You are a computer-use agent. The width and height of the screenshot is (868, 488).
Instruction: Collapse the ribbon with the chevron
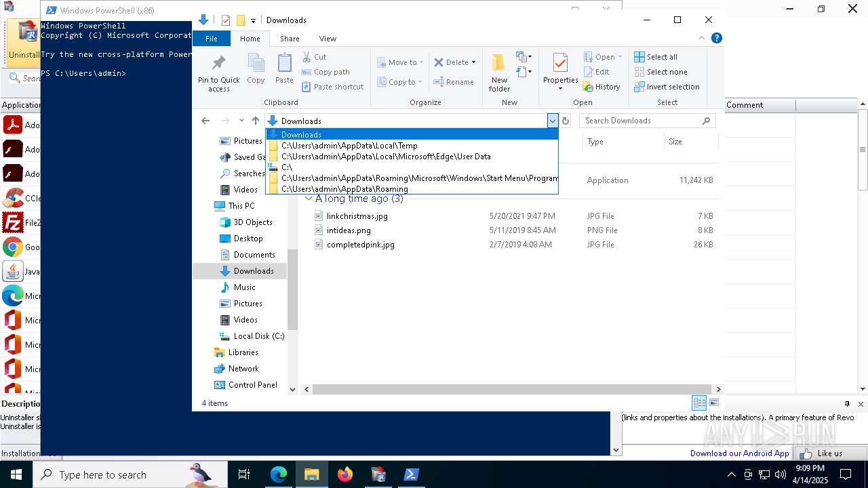(702, 39)
